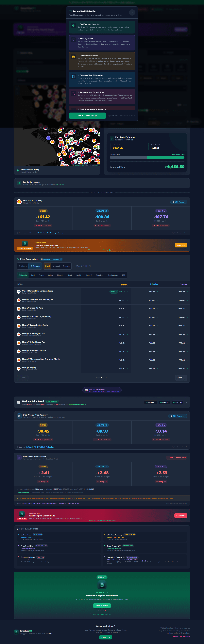Filter stations by CleanFuel brand
The image size is (204, 644).
click(x=100, y=275)
